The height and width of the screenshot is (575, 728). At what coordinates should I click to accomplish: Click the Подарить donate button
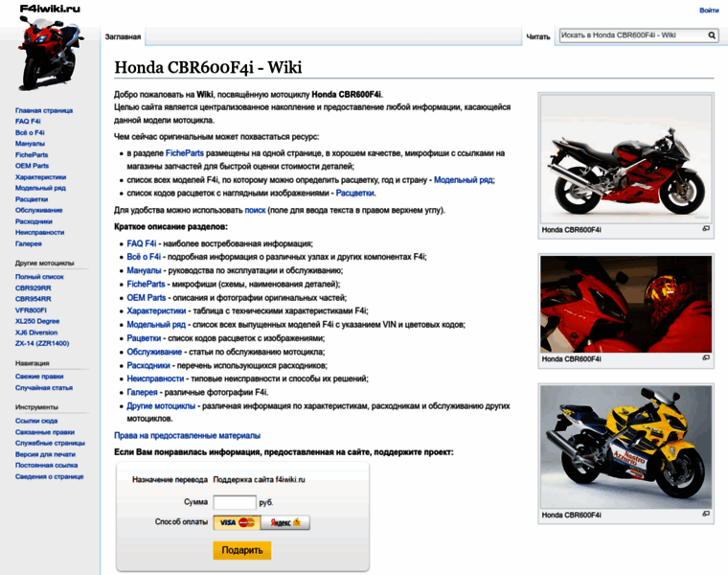[242, 550]
